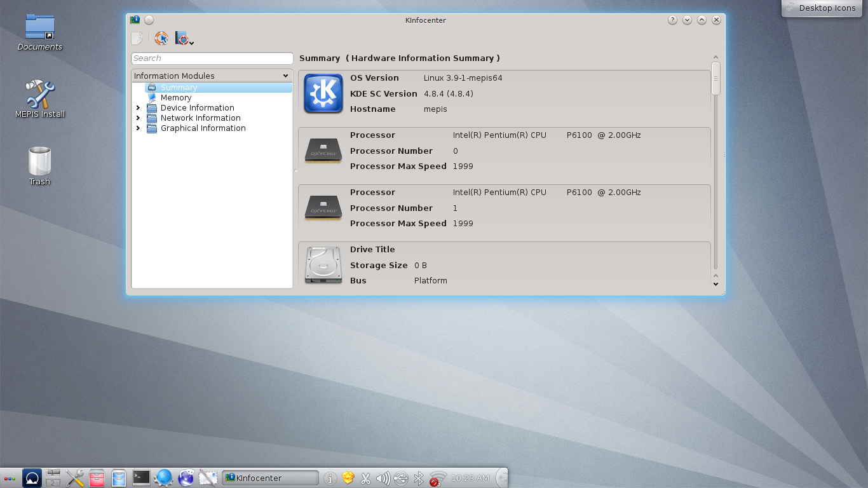This screenshot has width=868, height=488.
Task: Switch to virtual desktop 1 in pager
Action: pyautogui.click(x=53, y=473)
